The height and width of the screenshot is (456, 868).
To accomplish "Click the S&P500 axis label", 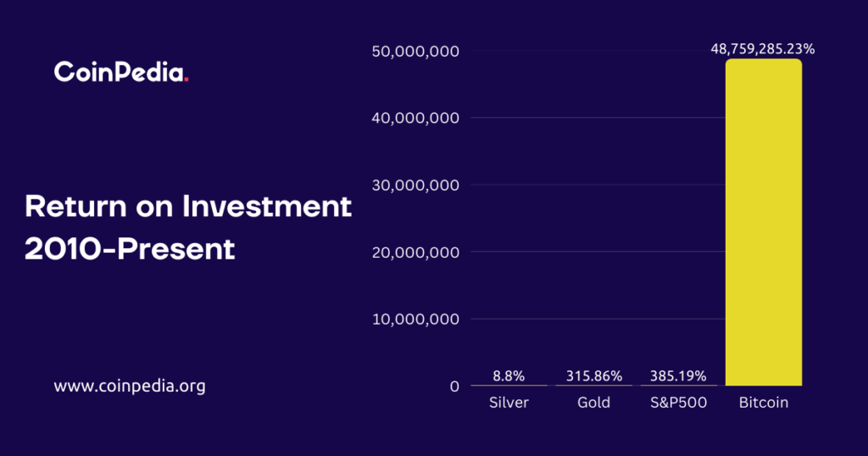I will coord(678,403).
